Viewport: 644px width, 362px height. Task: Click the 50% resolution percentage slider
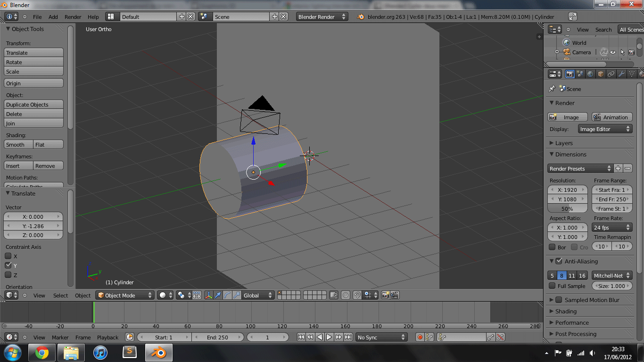pos(567,208)
